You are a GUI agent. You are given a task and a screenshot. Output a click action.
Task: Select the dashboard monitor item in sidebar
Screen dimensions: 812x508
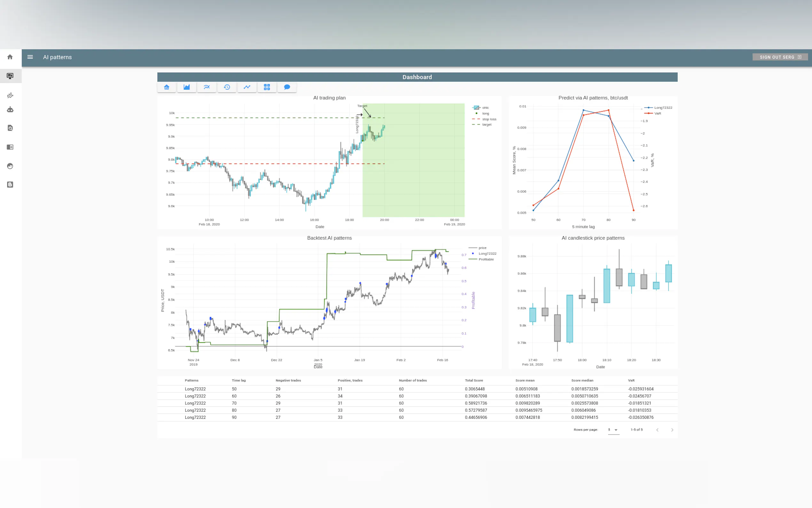[x=10, y=76]
